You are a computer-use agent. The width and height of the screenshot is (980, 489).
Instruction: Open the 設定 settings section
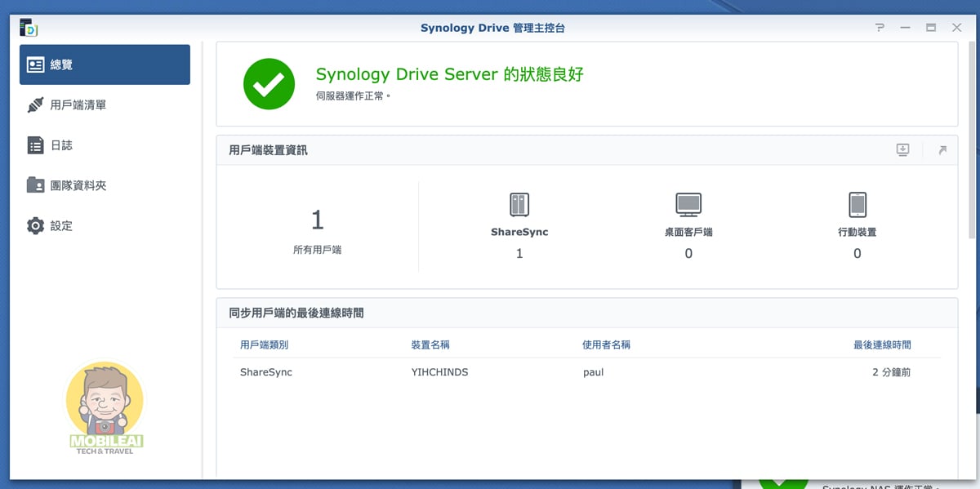click(x=105, y=225)
